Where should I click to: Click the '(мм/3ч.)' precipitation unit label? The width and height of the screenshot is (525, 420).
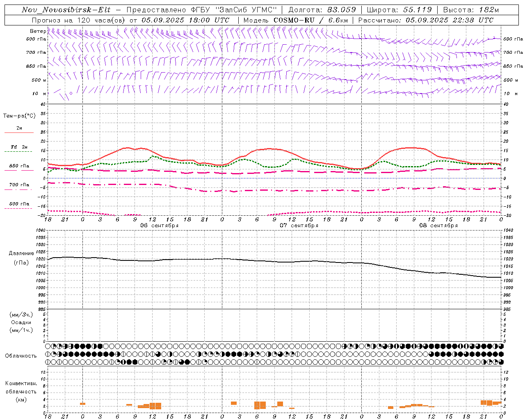(21, 315)
